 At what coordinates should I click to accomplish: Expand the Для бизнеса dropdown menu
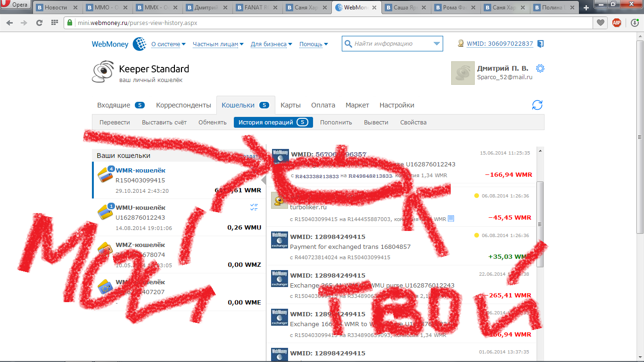click(272, 44)
